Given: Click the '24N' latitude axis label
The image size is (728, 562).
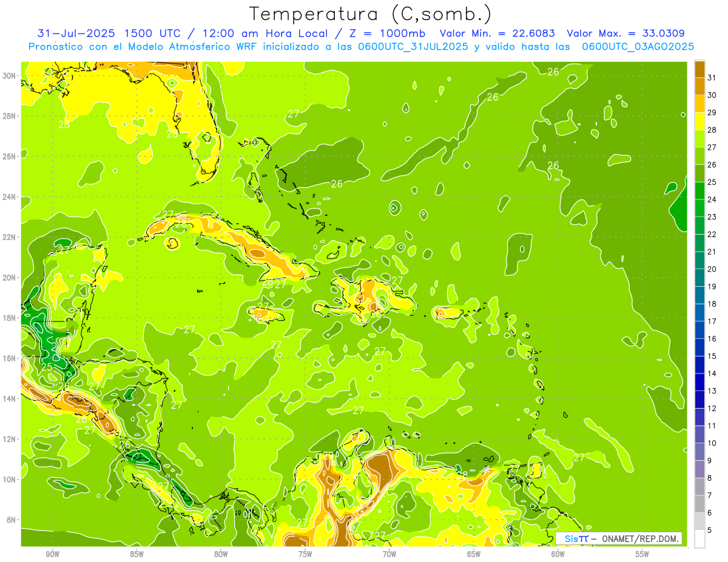Looking at the screenshot, I should [x=9, y=196].
